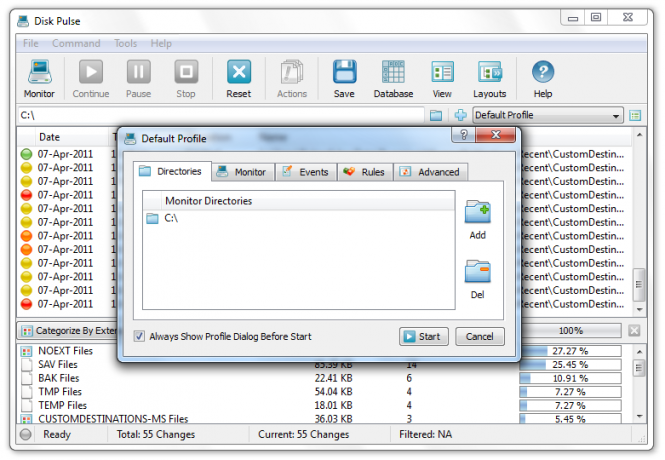Click the 10.91 % percentage bar
Viewport: 665px width, 460px height.
coord(570,378)
